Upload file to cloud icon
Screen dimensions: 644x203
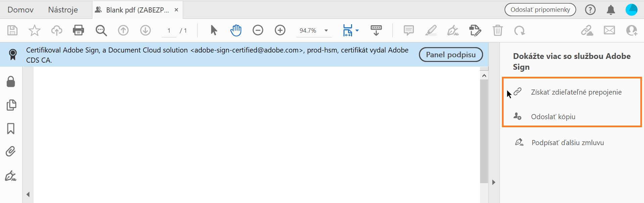[56, 30]
